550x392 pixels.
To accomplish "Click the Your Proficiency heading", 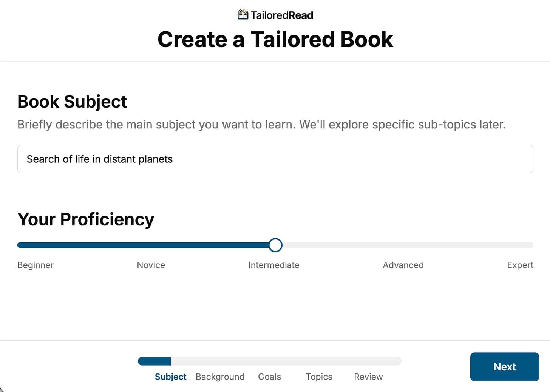I will tap(86, 219).
